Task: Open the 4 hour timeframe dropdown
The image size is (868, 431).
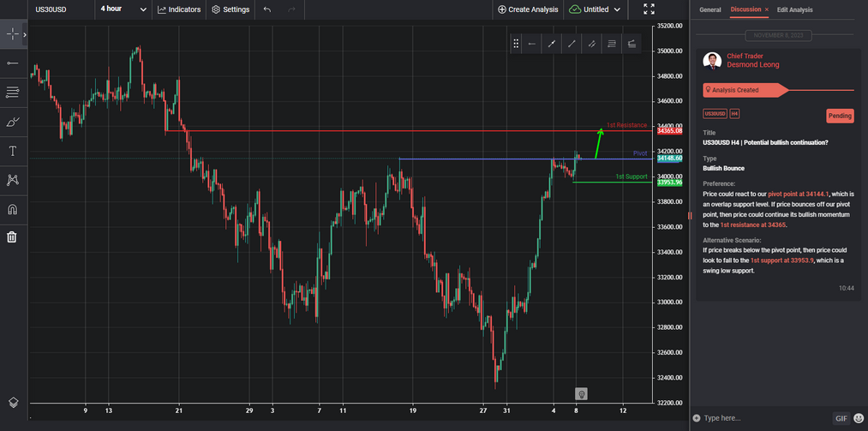Action: pos(123,9)
